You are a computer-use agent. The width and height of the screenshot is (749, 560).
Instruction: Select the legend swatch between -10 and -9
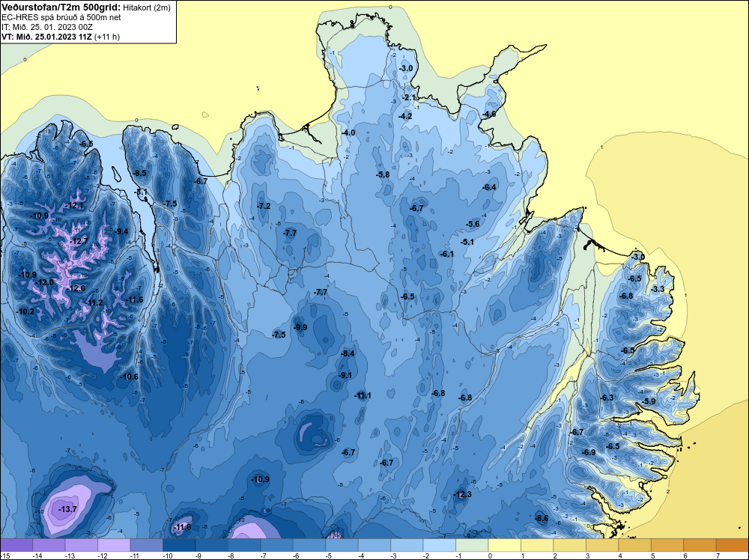tap(179, 545)
